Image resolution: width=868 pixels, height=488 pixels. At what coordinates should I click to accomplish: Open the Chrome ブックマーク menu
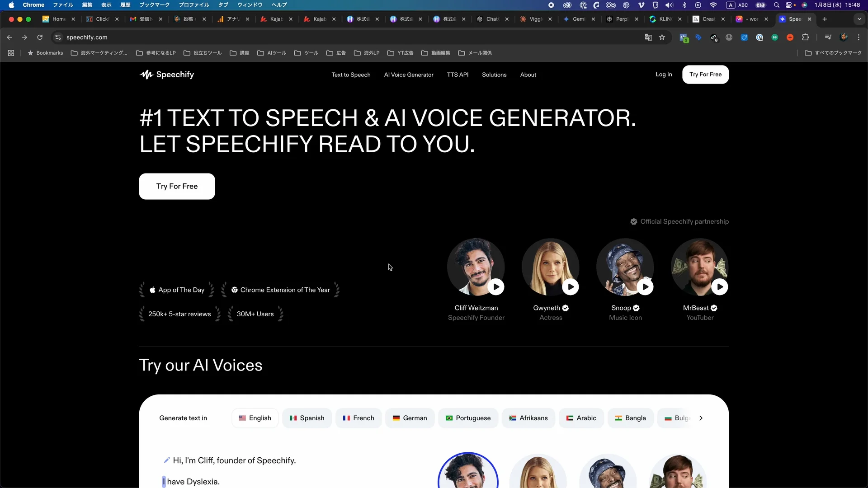[154, 5]
